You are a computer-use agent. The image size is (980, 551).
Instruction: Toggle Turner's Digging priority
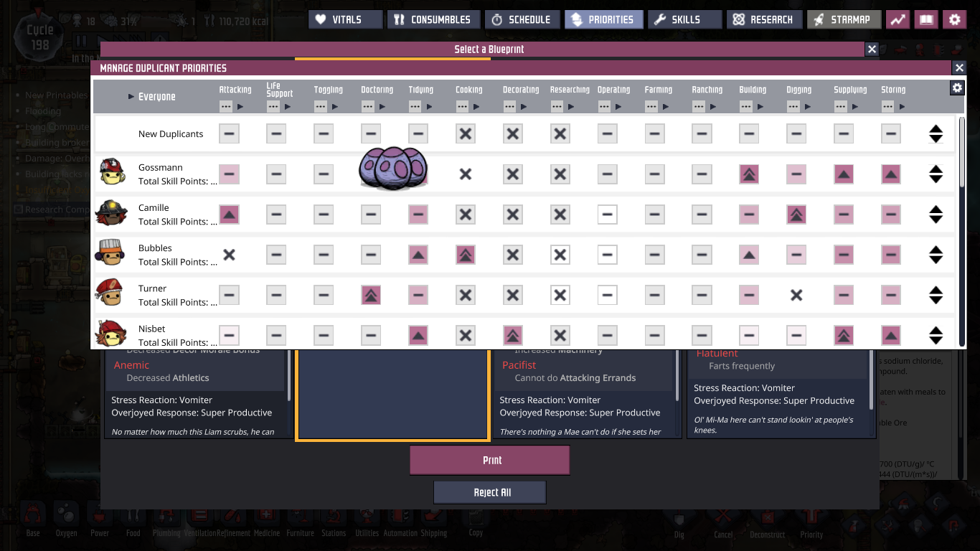click(x=796, y=294)
